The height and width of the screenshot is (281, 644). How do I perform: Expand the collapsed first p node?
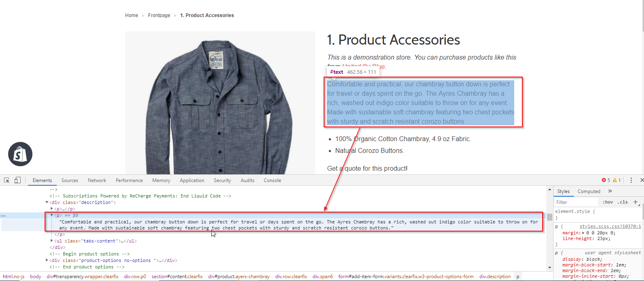click(x=52, y=209)
